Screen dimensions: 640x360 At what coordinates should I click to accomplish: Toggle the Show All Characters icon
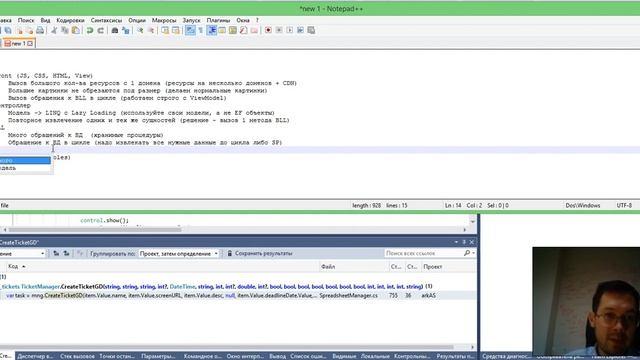tap(201, 30)
